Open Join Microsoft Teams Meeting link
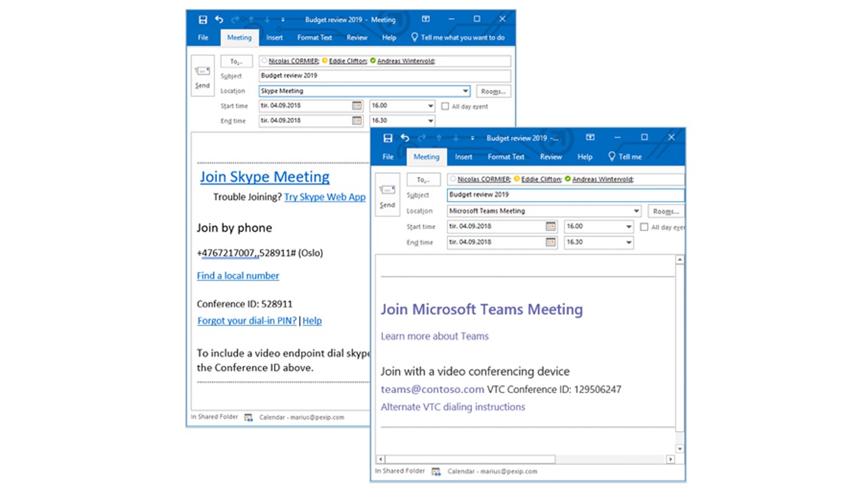Image resolution: width=868 pixels, height=488 pixels. click(481, 309)
